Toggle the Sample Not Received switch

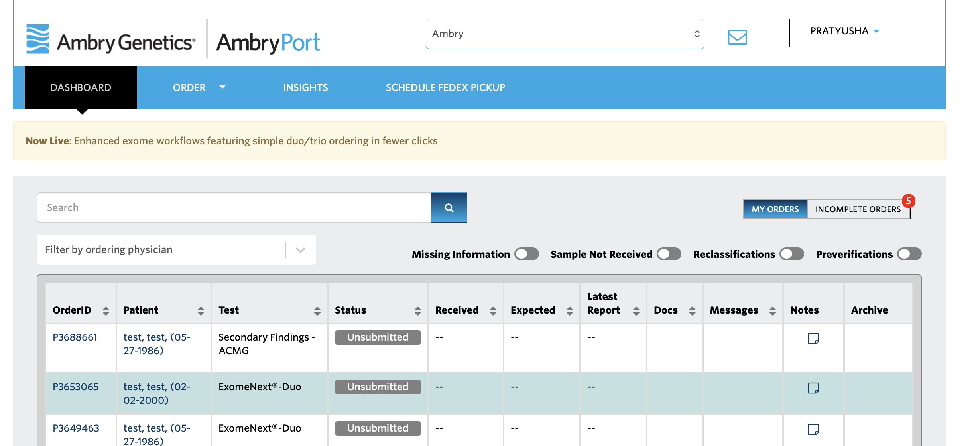(669, 254)
